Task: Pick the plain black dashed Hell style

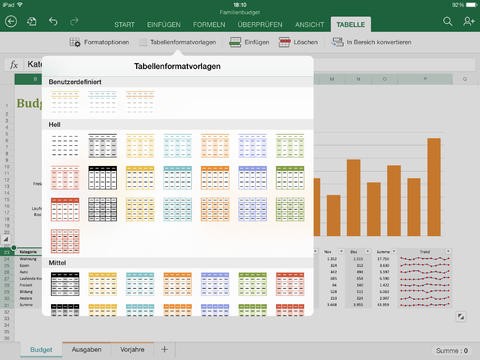Action: [65, 146]
